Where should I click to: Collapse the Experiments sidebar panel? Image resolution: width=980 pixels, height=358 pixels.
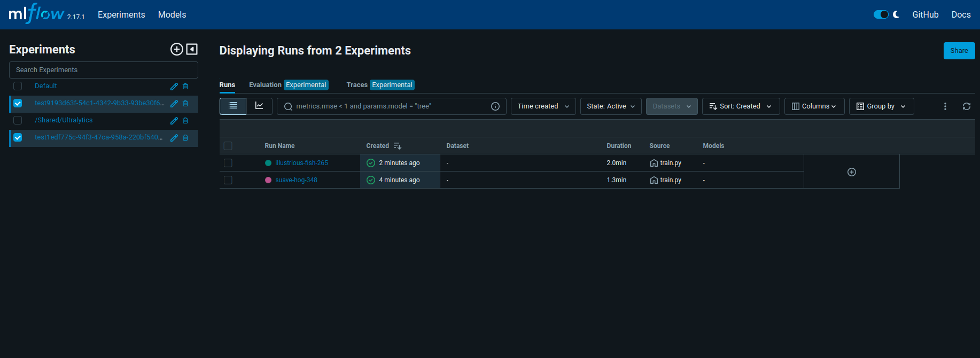pos(192,49)
